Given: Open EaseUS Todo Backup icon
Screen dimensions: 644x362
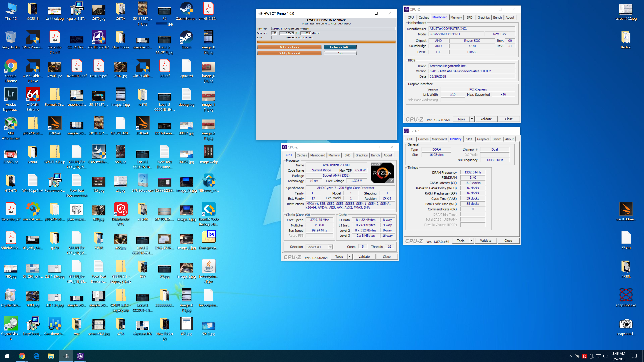Looking at the screenshot, I should click(208, 214).
